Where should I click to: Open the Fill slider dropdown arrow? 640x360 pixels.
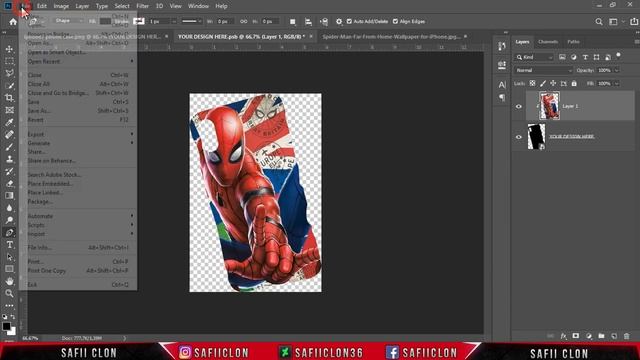coord(617,83)
